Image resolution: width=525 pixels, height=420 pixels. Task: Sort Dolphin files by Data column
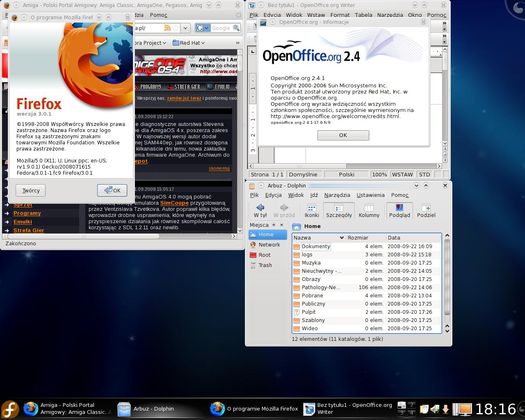click(x=413, y=237)
